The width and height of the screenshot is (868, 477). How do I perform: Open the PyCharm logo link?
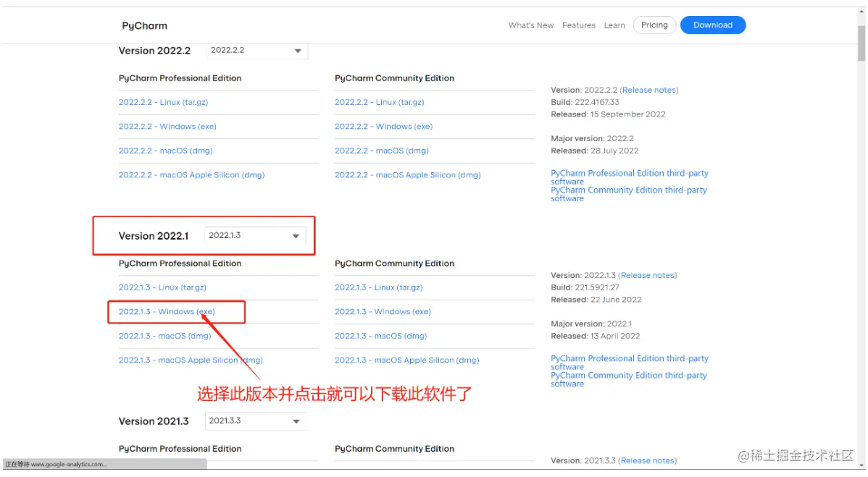[144, 25]
